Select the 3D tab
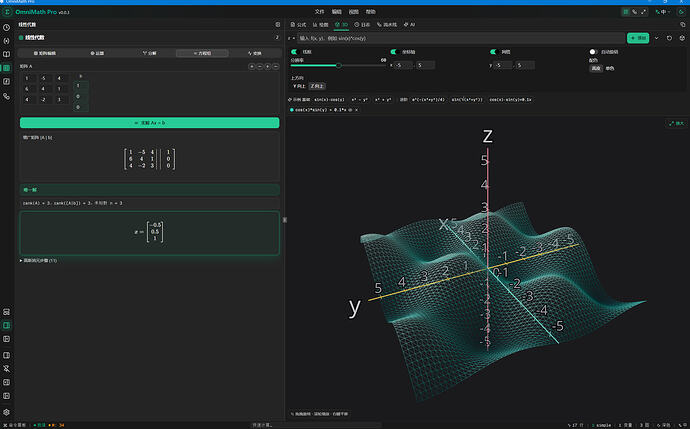This screenshot has height=429, width=690. [341, 25]
